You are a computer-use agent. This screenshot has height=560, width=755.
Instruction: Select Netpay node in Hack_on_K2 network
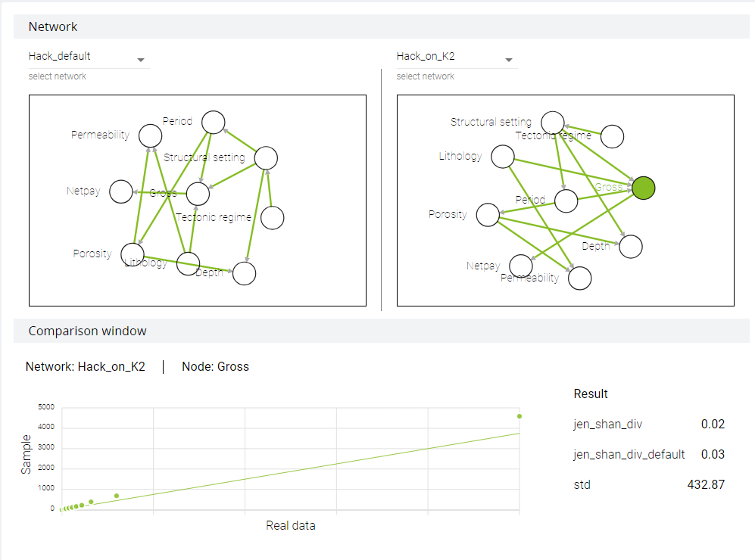pyautogui.click(x=521, y=266)
